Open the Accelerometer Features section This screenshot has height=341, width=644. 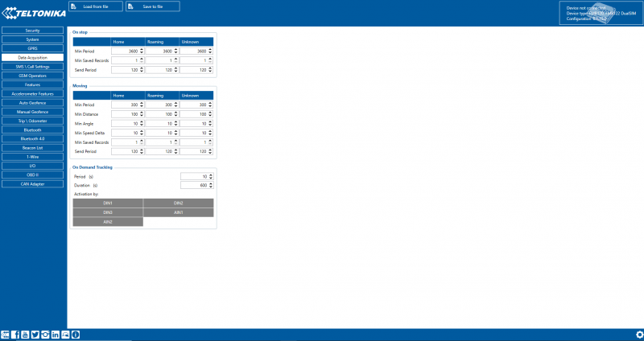[x=33, y=93]
